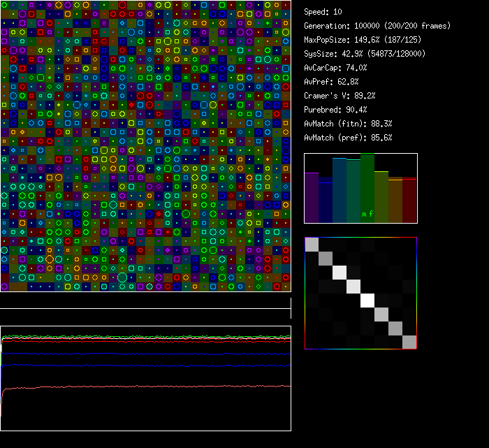Select the bottom-right gray matrix cell
The width and height of the screenshot is (489, 448).
409,342
